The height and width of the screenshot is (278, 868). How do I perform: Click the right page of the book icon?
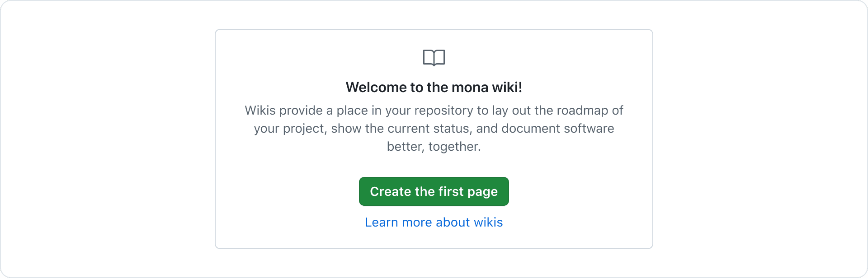pyautogui.click(x=440, y=57)
